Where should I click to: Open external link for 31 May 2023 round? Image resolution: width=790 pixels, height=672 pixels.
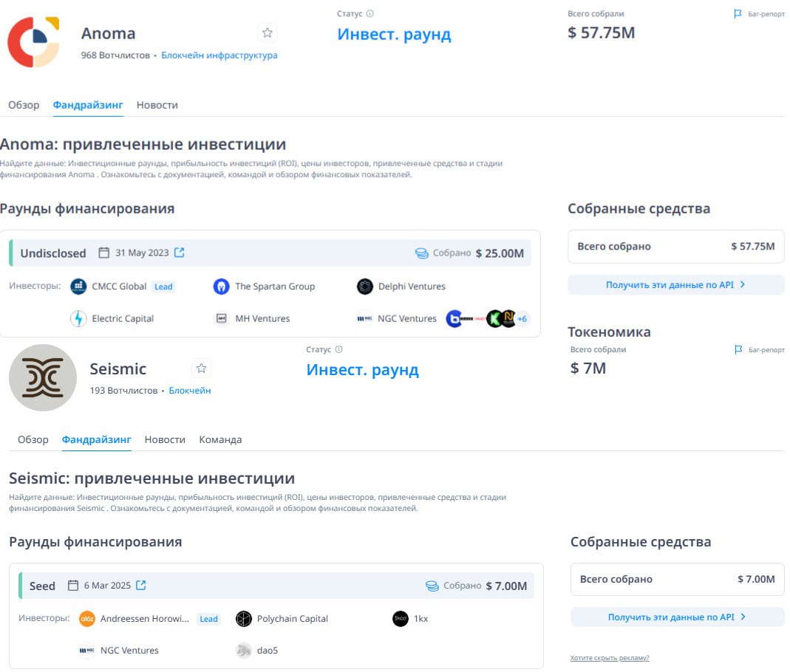[x=180, y=253]
